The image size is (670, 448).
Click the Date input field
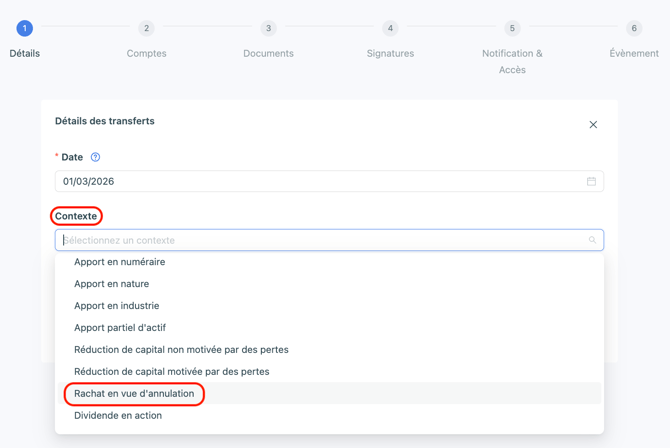pos(320,182)
